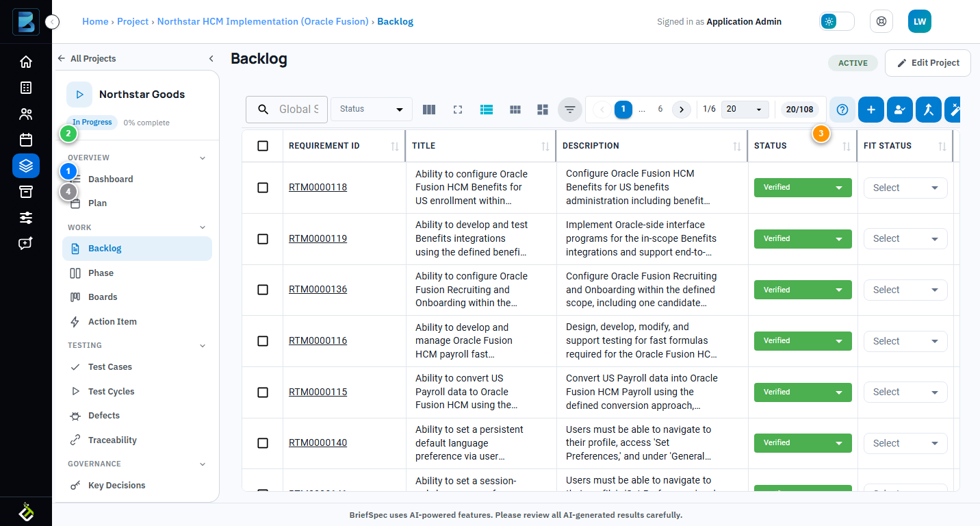This screenshot has height=526, width=980.
Task: Select the mosaic dashboard view icon in toolbar
Action: 543,110
